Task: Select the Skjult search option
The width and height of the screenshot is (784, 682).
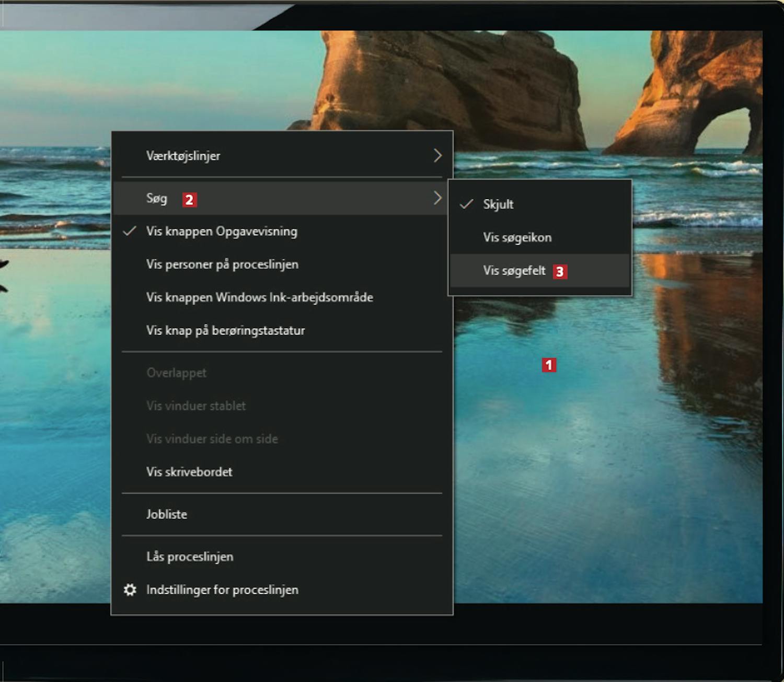Action: point(540,204)
